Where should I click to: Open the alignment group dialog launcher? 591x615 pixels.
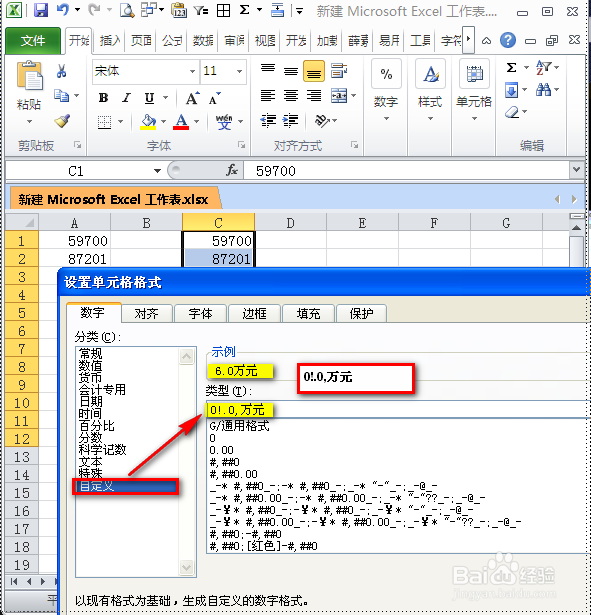(354, 146)
